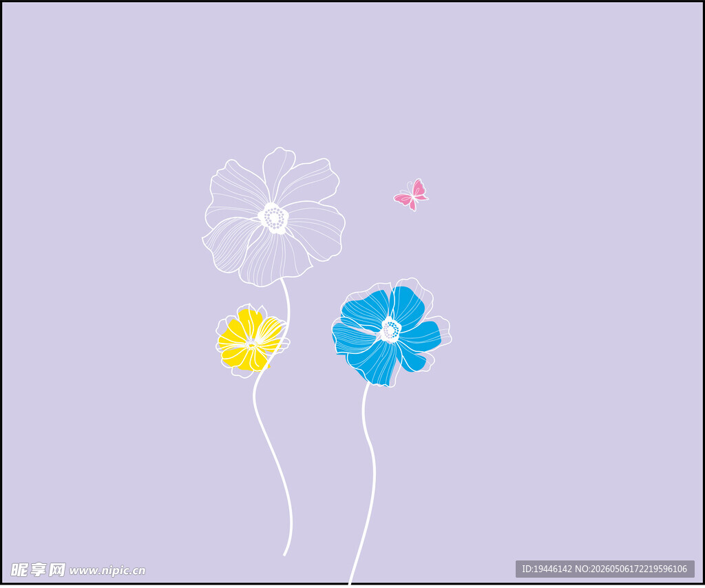Click the pink butterfly
The height and width of the screenshot is (588, 705).
click(x=411, y=195)
